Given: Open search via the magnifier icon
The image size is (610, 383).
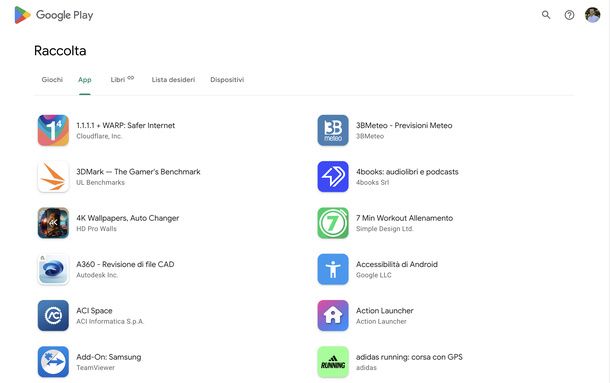Looking at the screenshot, I should pyautogui.click(x=546, y=15).
